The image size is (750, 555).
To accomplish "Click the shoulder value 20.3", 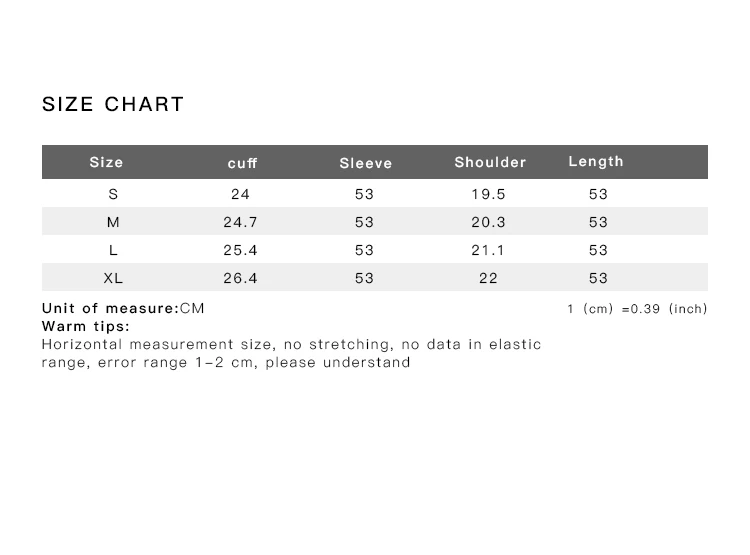I will click(488, 222).
